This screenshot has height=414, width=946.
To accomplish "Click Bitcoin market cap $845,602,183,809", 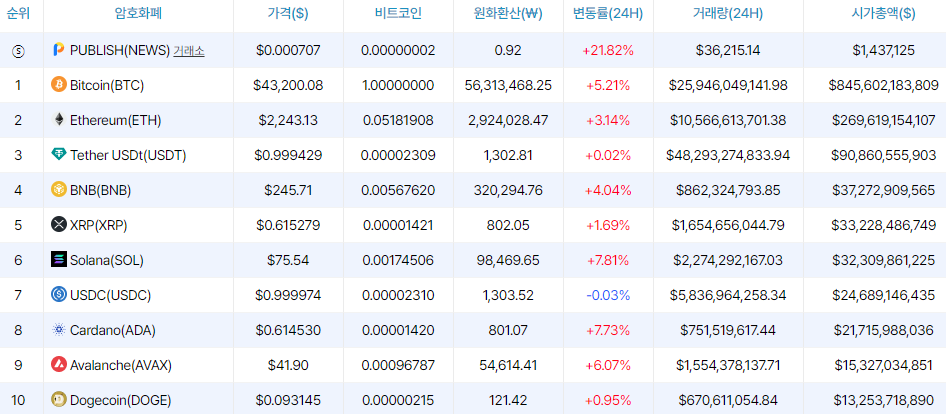I will 883,86.
